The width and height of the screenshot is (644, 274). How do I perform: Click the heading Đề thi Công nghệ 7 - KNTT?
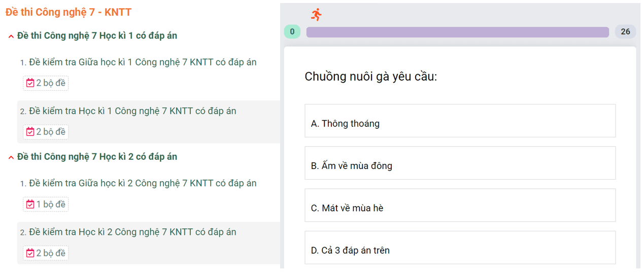pyautogui.click(x=69, y=13)
